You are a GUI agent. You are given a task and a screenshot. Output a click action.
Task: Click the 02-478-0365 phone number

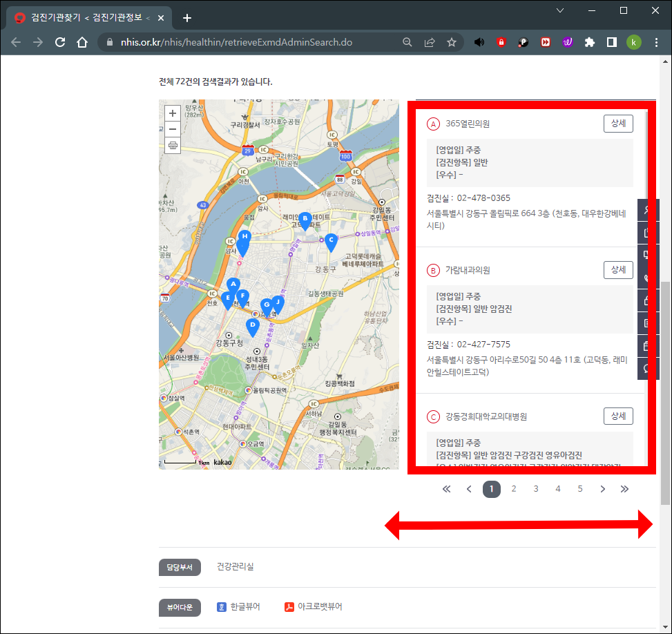[483, 198]
